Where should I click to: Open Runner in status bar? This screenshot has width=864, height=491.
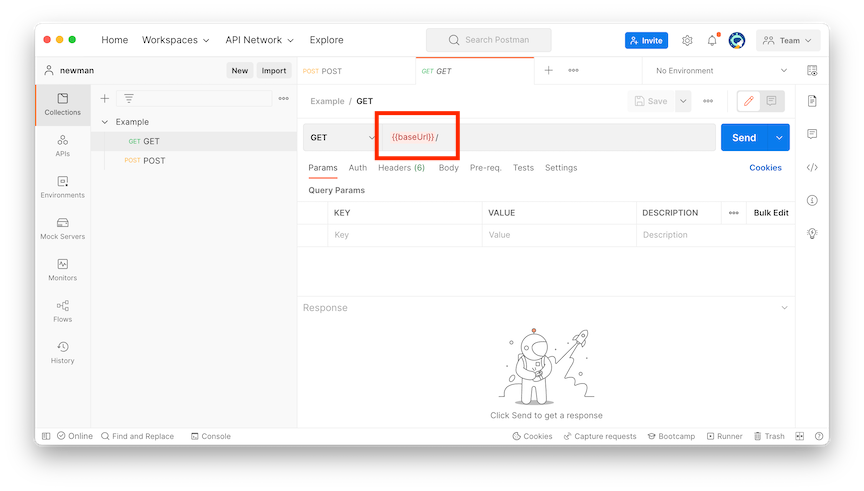pos(725,436)
